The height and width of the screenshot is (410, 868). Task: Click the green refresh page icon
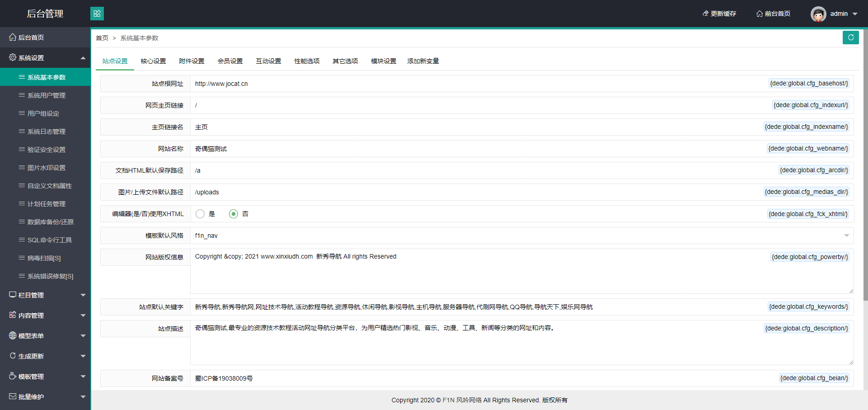851,38
